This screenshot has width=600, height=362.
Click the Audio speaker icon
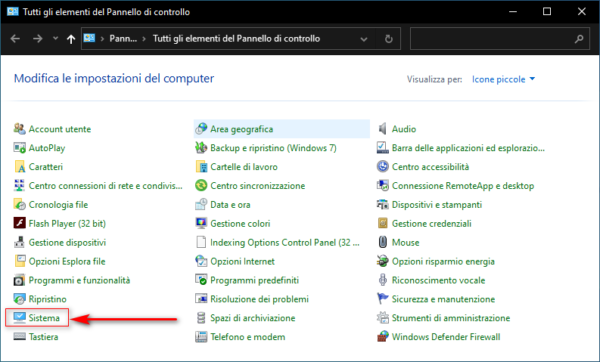pyautogui.click(x=382, y=129)
